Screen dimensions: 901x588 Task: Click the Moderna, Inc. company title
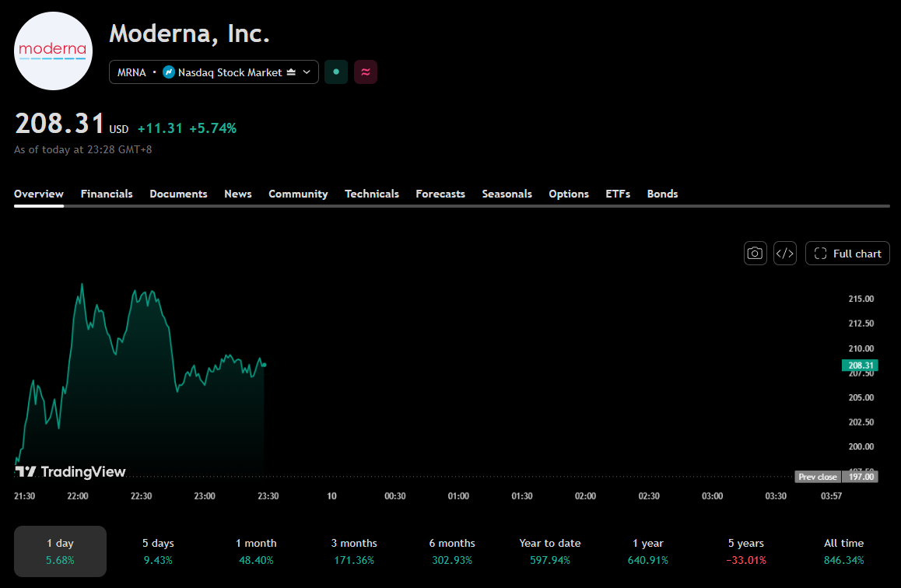[190, 33]
